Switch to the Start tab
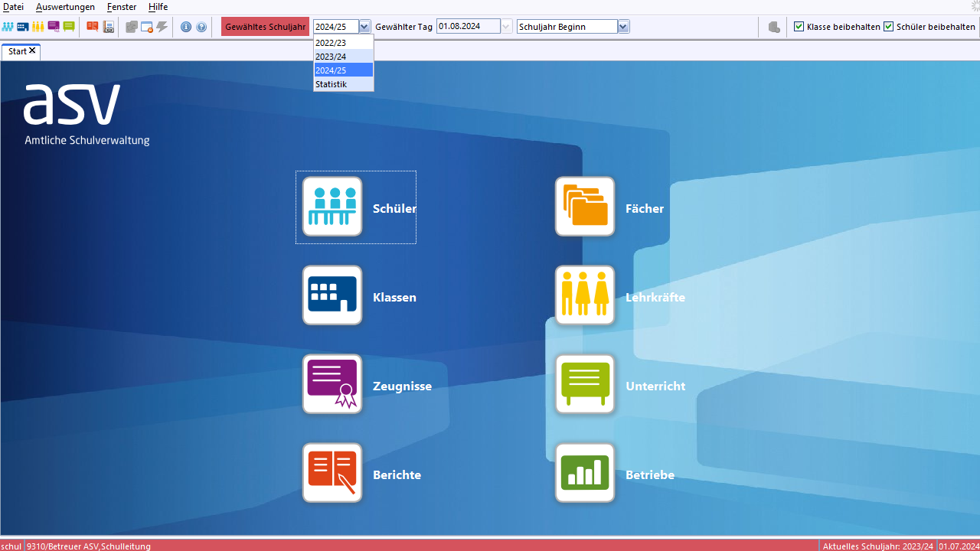 pos(17,51)
